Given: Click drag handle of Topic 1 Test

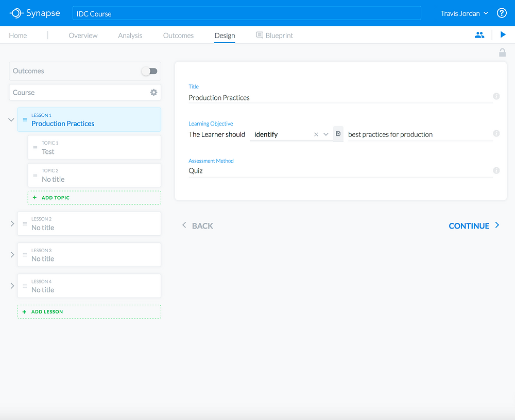Looking at the screenshot, I should (x=35, y=147).
